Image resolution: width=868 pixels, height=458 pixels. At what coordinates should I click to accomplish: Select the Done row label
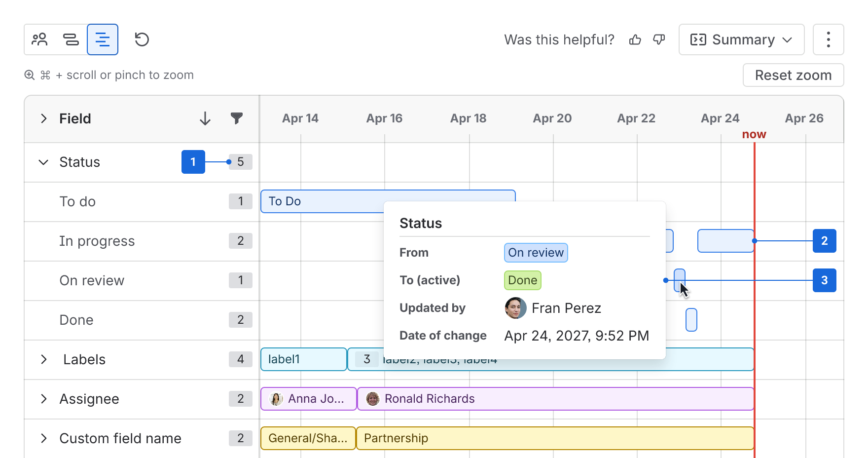point(76,320)
